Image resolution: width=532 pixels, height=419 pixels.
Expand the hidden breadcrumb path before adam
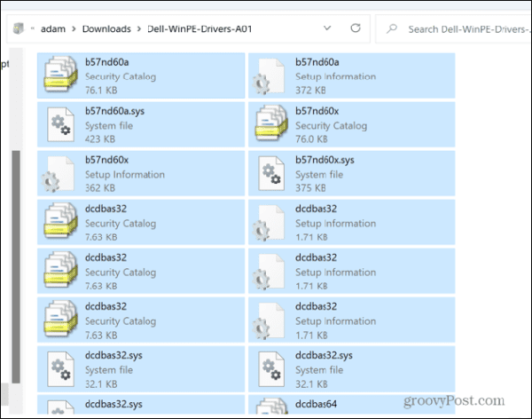tap(33, 28)
